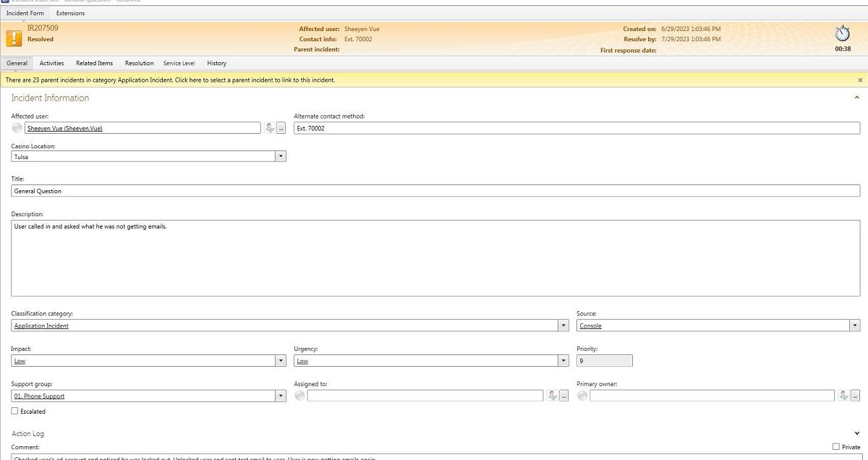Click the stopwatch timer icon
Image resolution: width=868 pixels, height=460 pixels.
click(842, 33)
